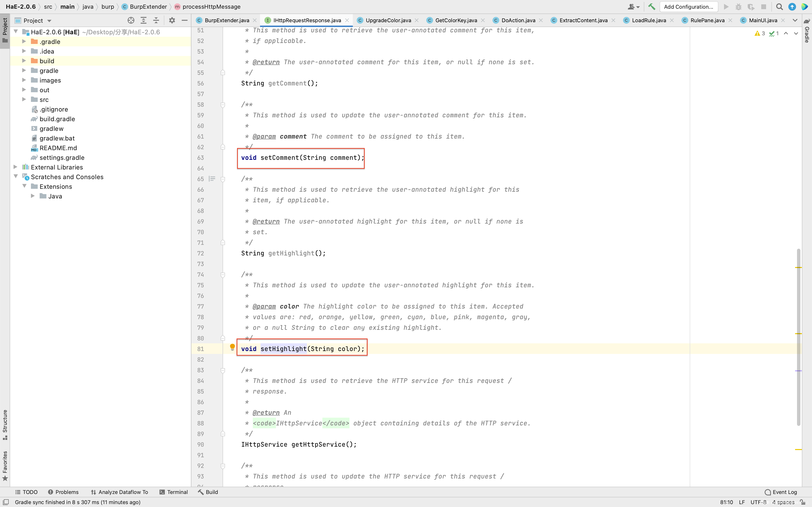
Task: Switch to the UpgradeColor.java tab
Action: [x=388, y=21]
